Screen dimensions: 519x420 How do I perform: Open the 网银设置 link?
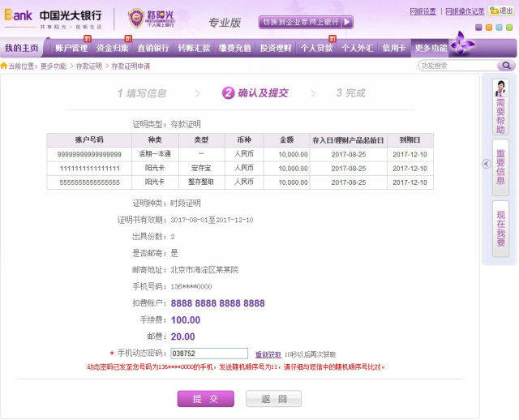[422, 11]
